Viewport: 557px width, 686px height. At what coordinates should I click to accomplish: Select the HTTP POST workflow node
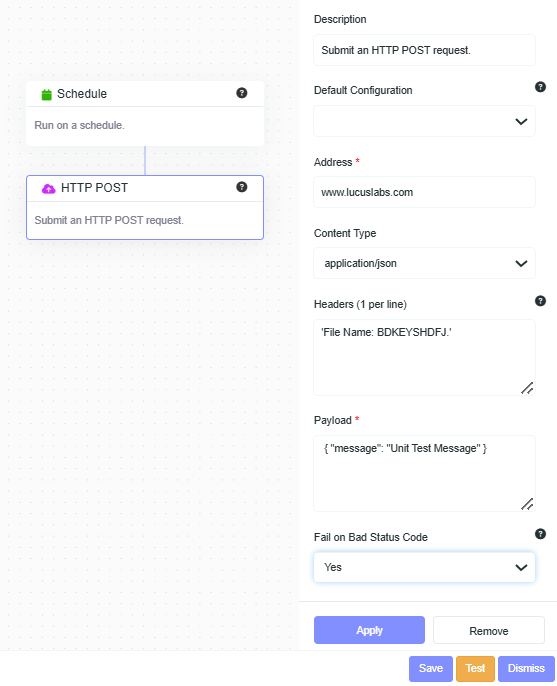click(x=145, y=207)
